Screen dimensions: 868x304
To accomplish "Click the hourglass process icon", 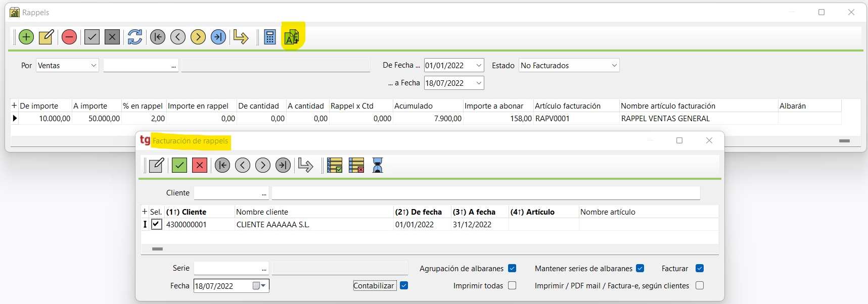I will (378, 165).
